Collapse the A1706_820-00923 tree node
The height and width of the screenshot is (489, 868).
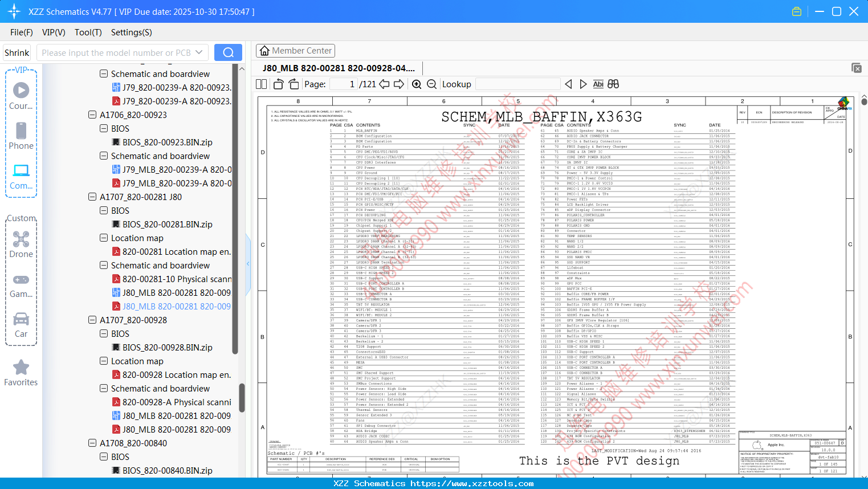(x=92, y=115)
